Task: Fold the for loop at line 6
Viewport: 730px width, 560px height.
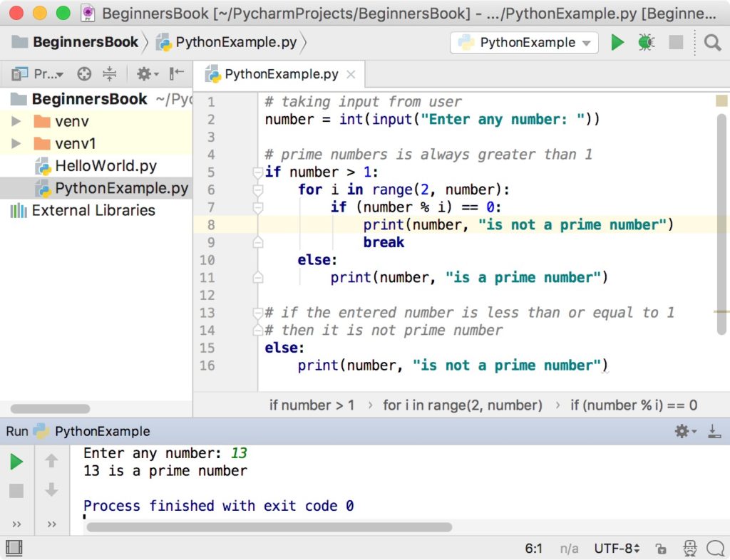Action: click(x=257, y=190)
